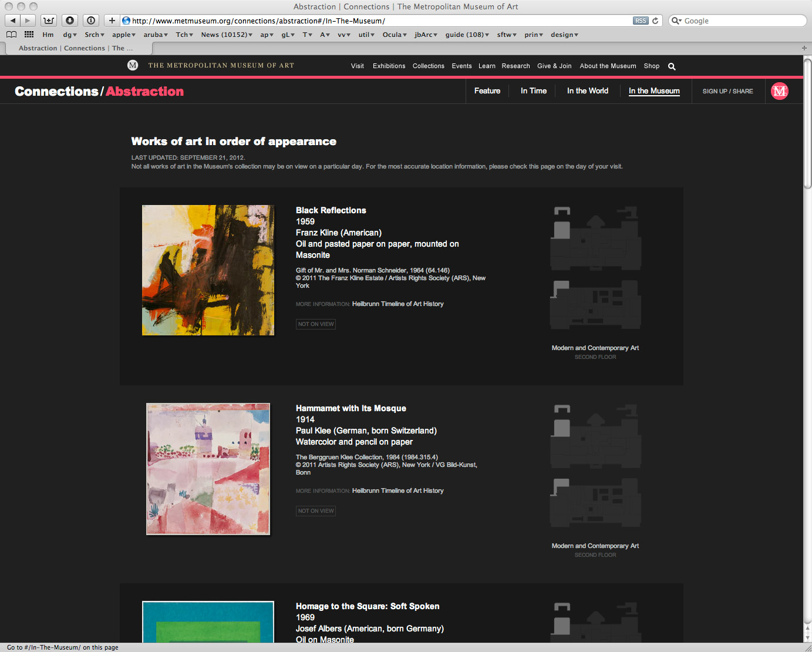This screenshot has width=812, height=652.
Task: Open Heilbrunn Timeline link under Hammamet
Action: pos(397,490)
